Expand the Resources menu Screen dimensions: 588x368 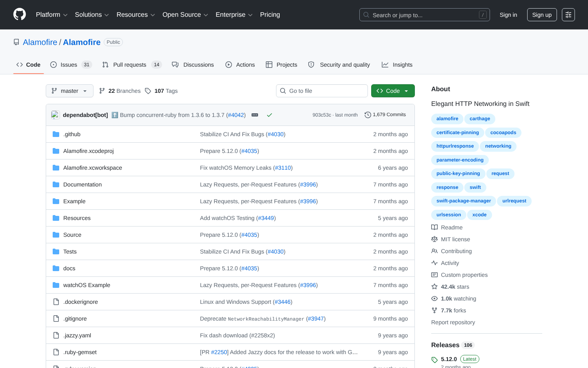[136, 15]
